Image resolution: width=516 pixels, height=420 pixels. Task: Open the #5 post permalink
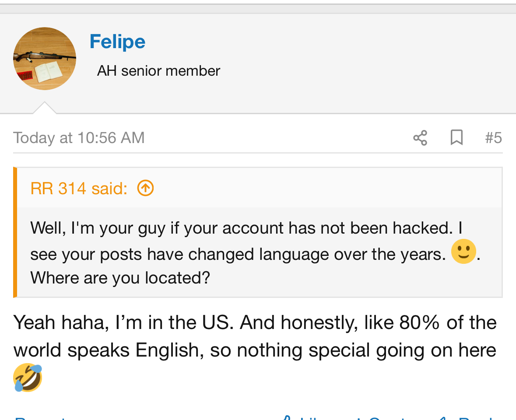tap(493, 138)
